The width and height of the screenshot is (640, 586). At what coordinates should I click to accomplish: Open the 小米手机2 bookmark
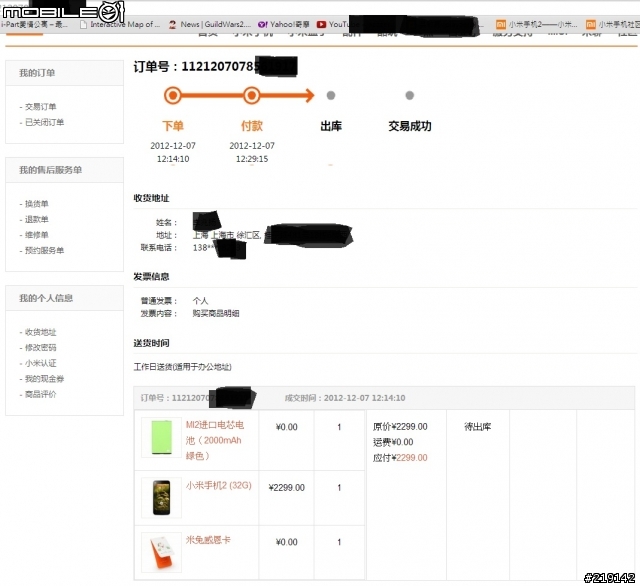point(536,24)
